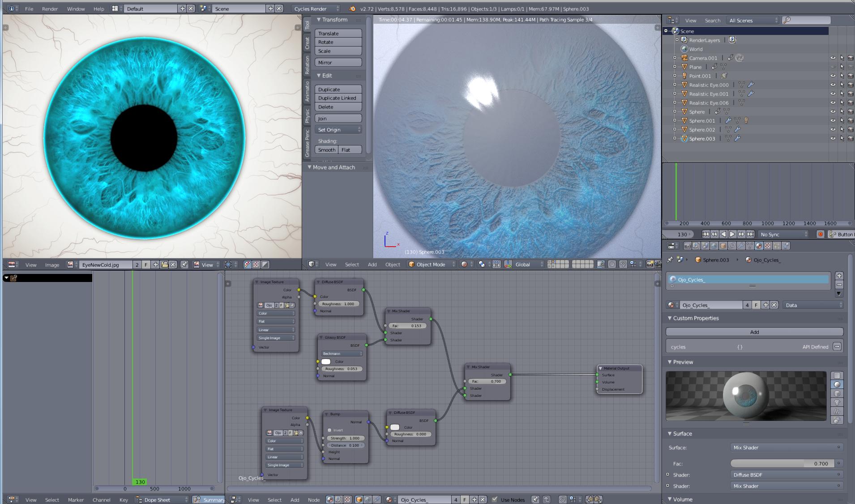Toggle Use Nodes checkbox
Viewport: 855px width, 504px height.
[x=495, y=500]
